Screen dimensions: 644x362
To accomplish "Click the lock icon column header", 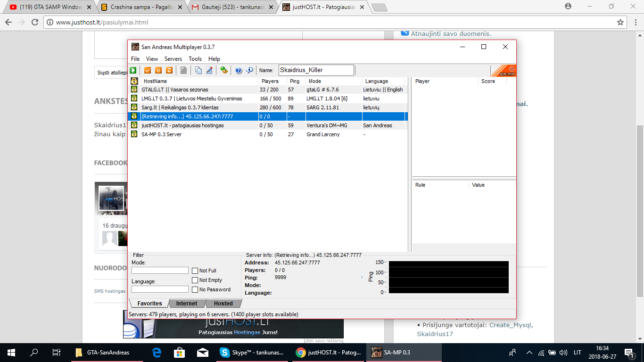I will tap(134, 81).
